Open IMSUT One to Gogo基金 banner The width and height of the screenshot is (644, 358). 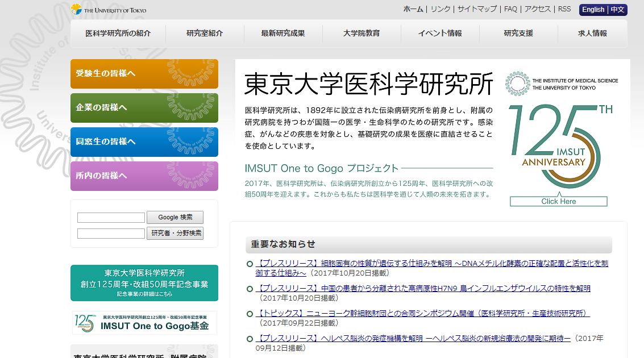[144, 323]
